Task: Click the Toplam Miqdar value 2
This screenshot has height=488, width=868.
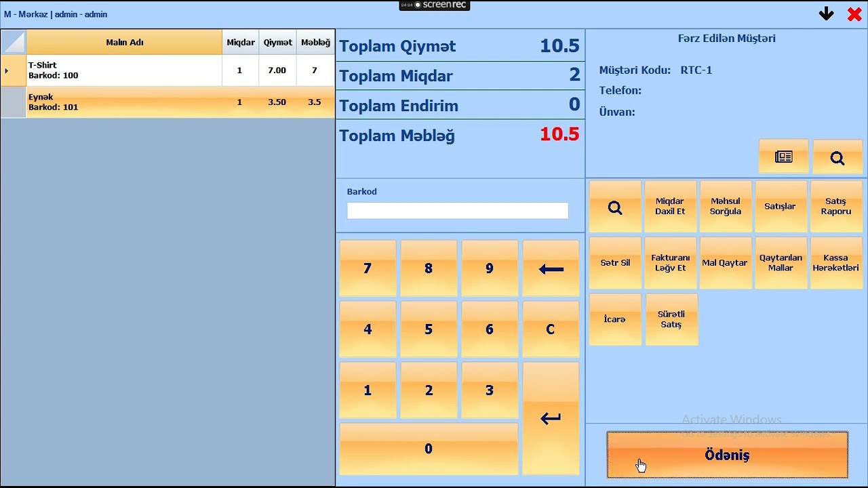Action: click(x=574, y=75)
